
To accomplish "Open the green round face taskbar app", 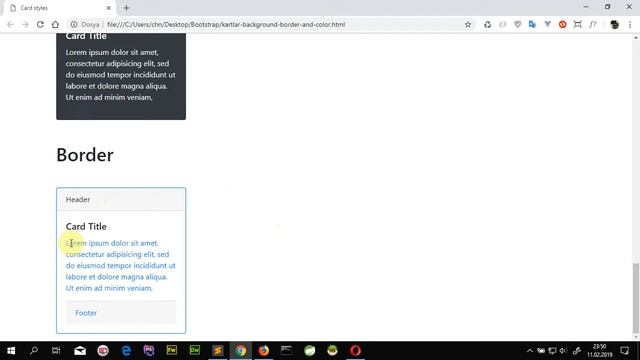I will click(x=332, y=351).
